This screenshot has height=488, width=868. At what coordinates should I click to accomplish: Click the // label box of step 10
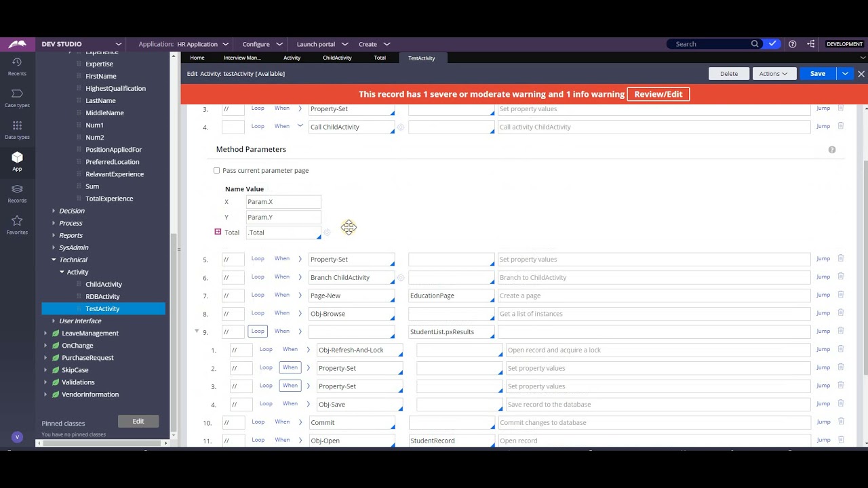pyautogui.click(x=233, y=422)
